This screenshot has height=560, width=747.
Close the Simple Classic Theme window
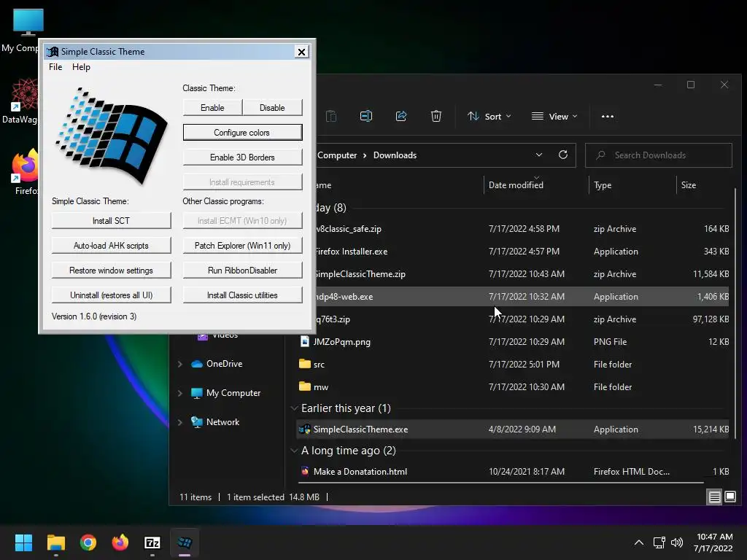tap(301, 52)
